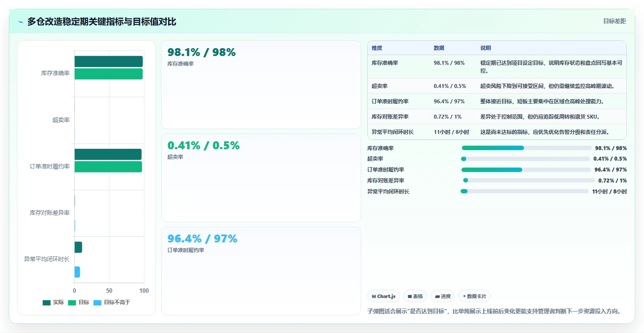Image resolution: width=644 pixels, height=333 pixels.
Task: Click the 11小时 / 8小时 value beside progress bar
Action: coord(609,192)
